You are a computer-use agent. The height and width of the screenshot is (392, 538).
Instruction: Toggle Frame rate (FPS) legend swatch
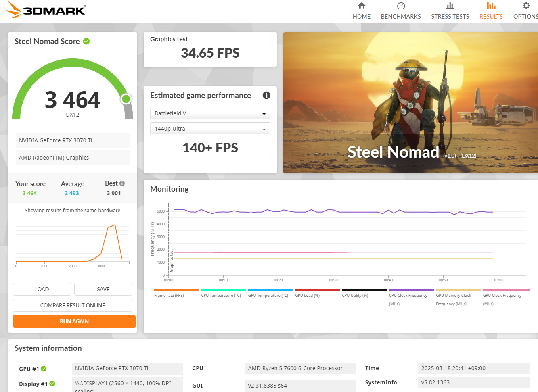(x=176, y=290)
